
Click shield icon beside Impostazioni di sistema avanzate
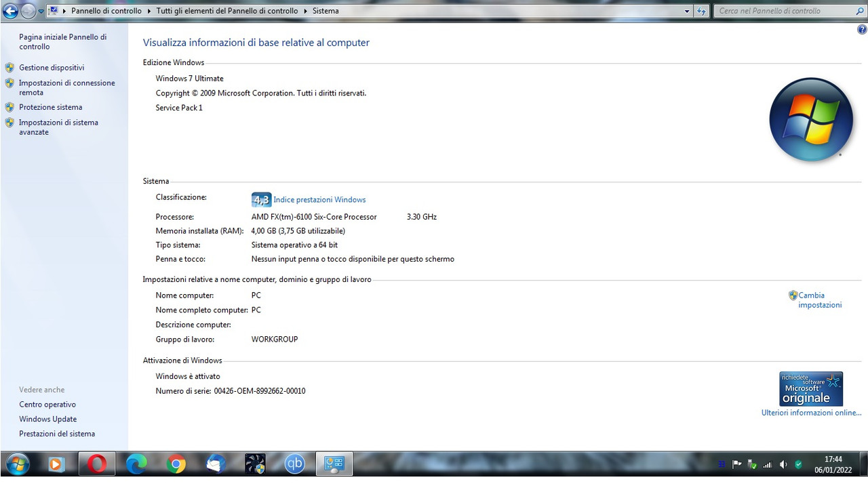pyautogui.click(x=9, y=123)
